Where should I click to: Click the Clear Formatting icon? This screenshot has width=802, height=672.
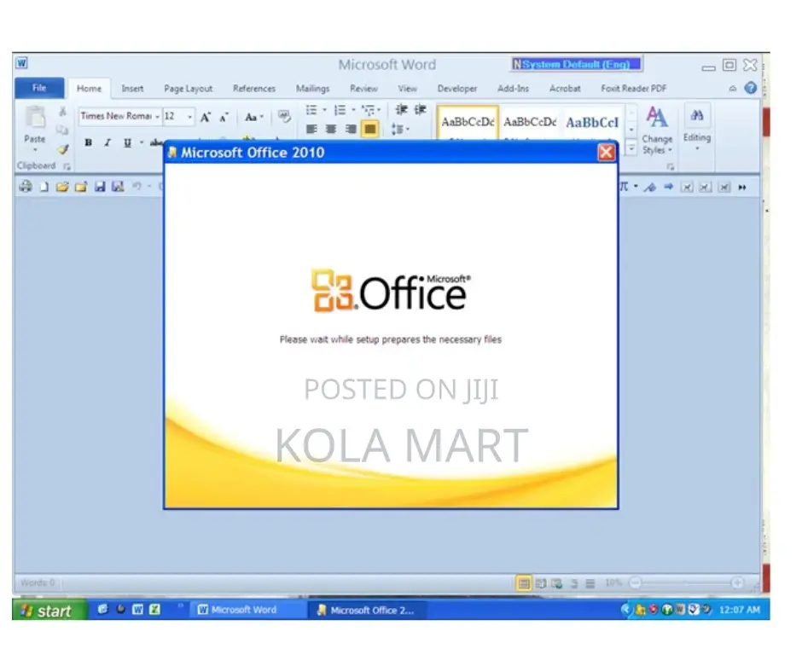(284, 117)
